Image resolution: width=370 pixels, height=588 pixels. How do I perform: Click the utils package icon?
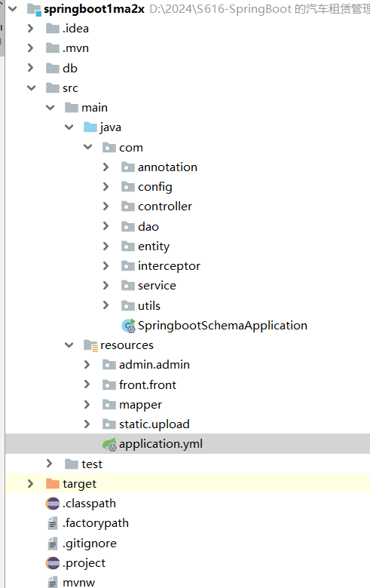click(128, 305)
